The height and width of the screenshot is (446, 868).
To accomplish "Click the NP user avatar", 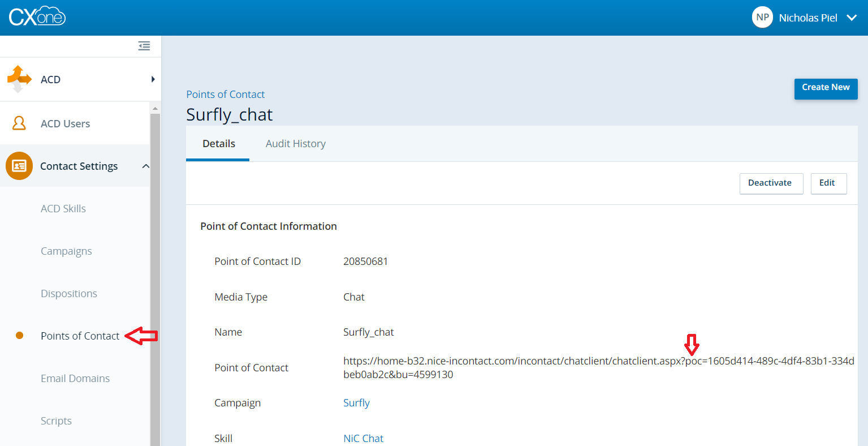I will pyautogui.click(x=762, y=18).
